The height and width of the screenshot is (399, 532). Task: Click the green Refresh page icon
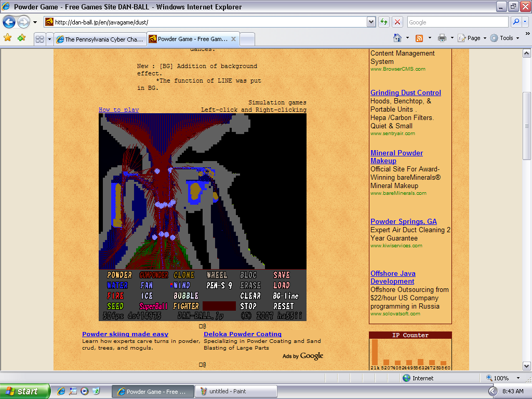(x=384, y=22)
